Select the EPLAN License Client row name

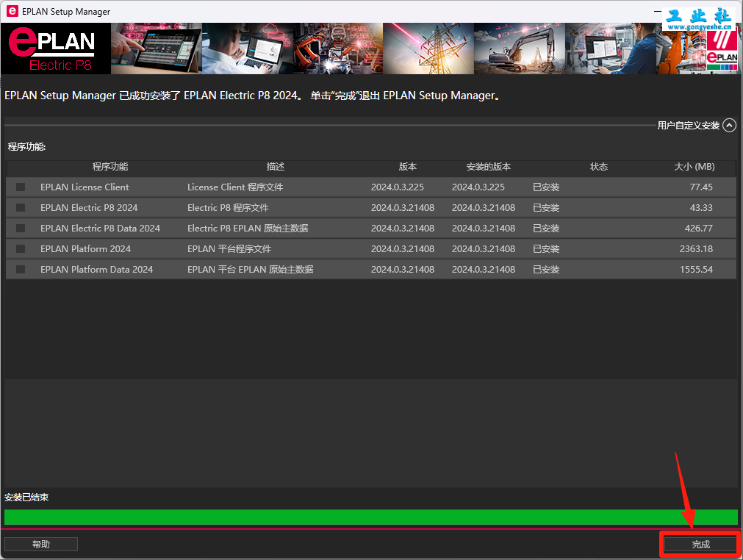pos(85,187)
